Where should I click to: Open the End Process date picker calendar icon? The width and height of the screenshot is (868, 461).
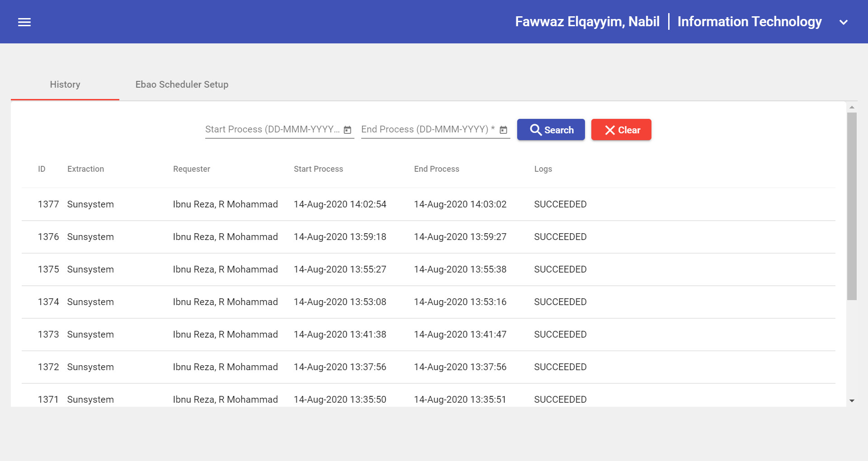click(504, 129)
